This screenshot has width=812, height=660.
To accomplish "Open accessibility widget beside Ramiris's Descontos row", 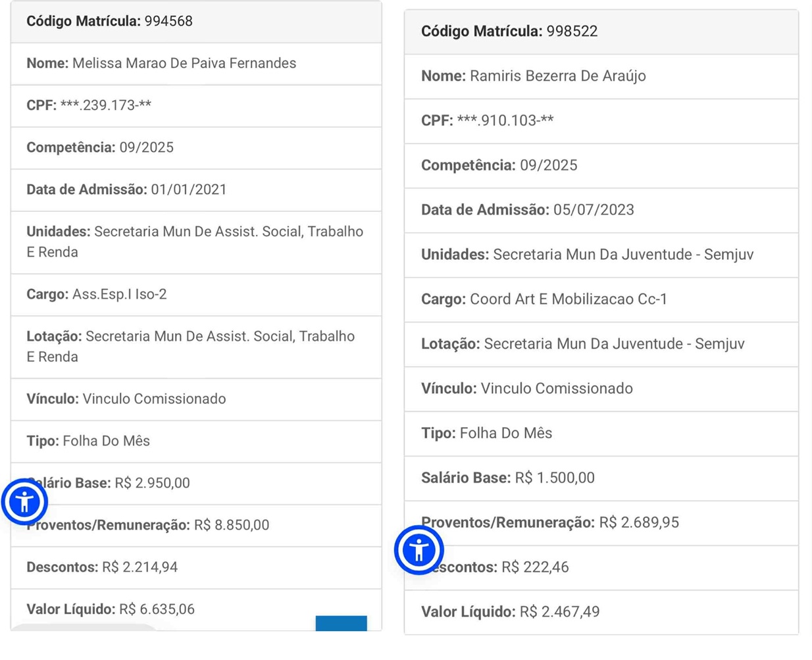I will pyautogui.click(x=419, y=549).
